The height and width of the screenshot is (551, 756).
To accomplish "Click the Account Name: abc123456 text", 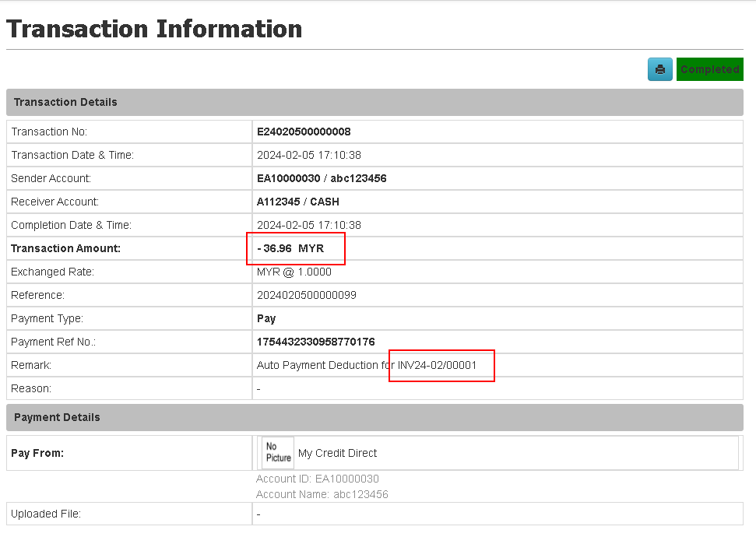I will pyautogui.click(x=322, y=494).
